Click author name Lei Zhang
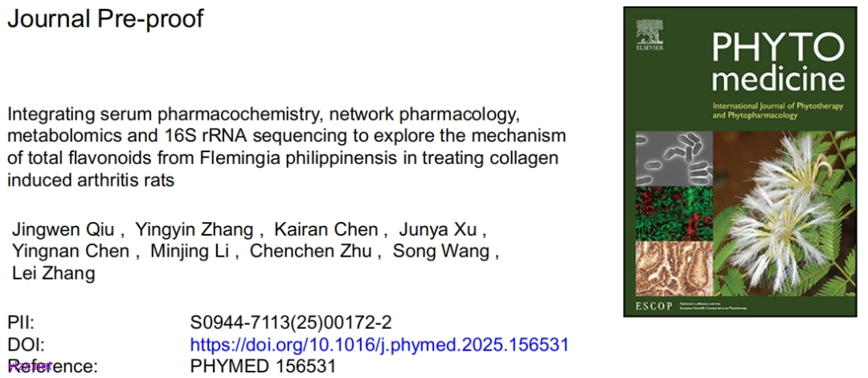The height and width of the screenshot is (378, 868). (53, 273)
